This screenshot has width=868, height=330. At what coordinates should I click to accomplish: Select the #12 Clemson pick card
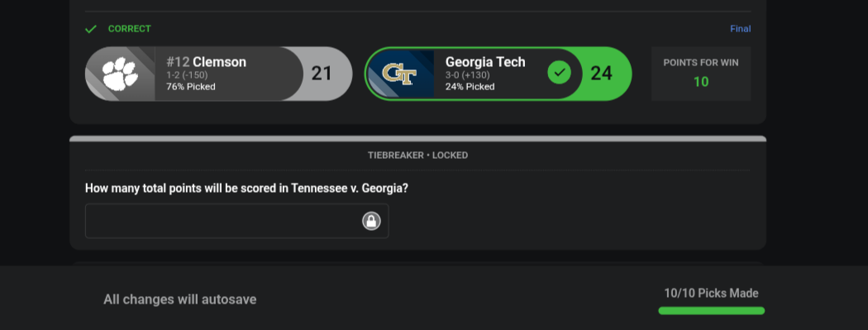219,74
